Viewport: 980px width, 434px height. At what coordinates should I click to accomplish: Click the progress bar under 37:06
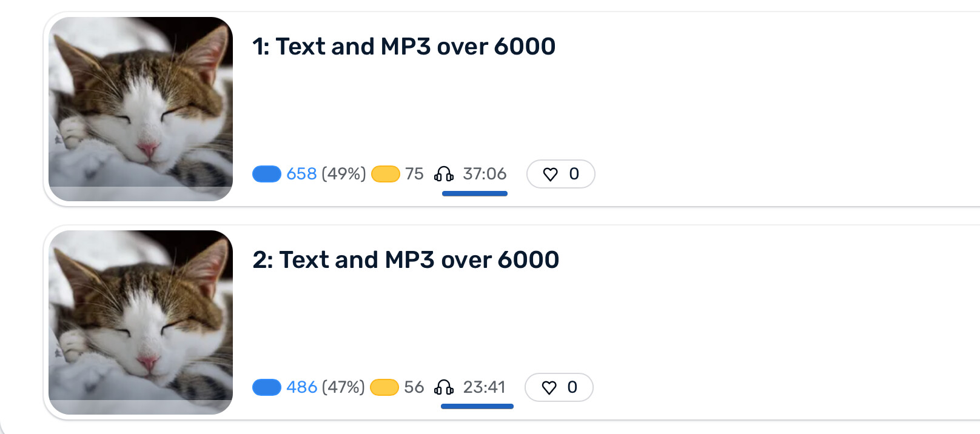pos(475,194)
